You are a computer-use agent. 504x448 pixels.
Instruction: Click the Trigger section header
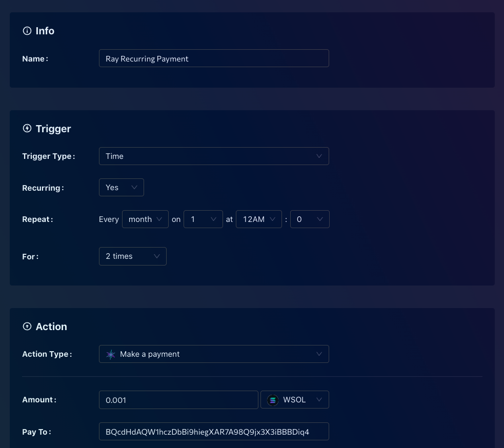point(53,128)
